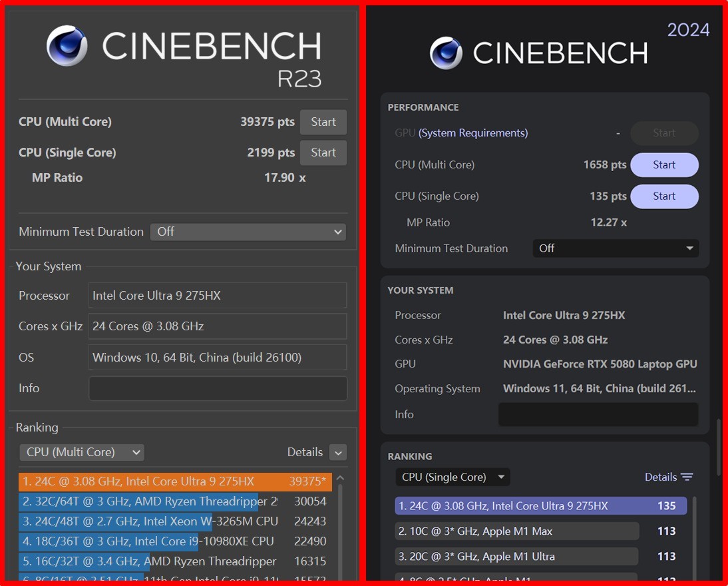
Task: Open the Minimum Test Duration dropdown in R23
Action: pos(248,232)
